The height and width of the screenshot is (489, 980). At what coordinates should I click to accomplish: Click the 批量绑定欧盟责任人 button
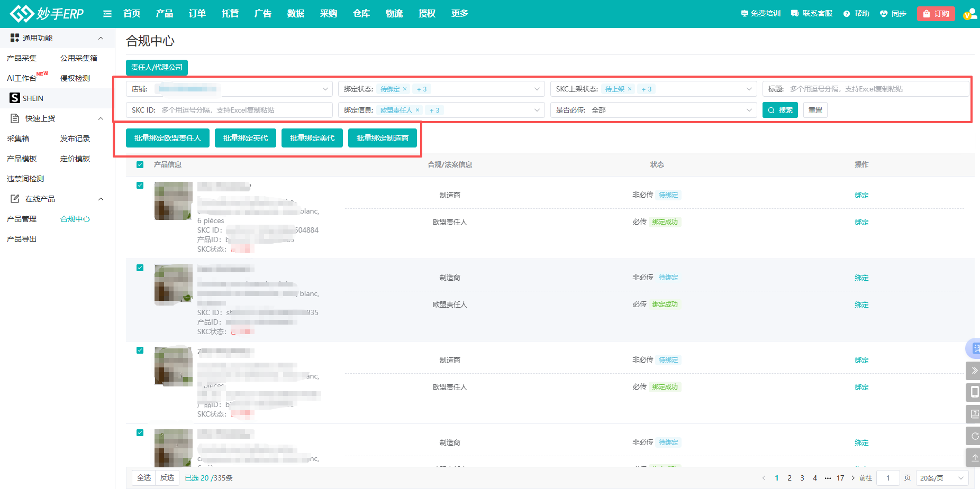tap(168, 138)
